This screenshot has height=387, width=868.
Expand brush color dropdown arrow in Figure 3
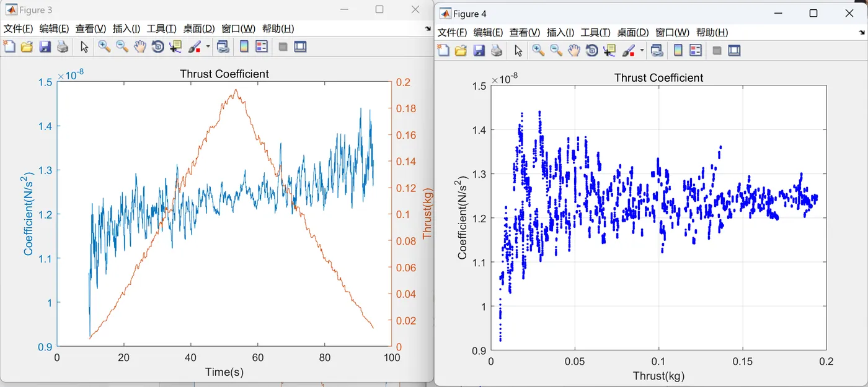(208, 46)
